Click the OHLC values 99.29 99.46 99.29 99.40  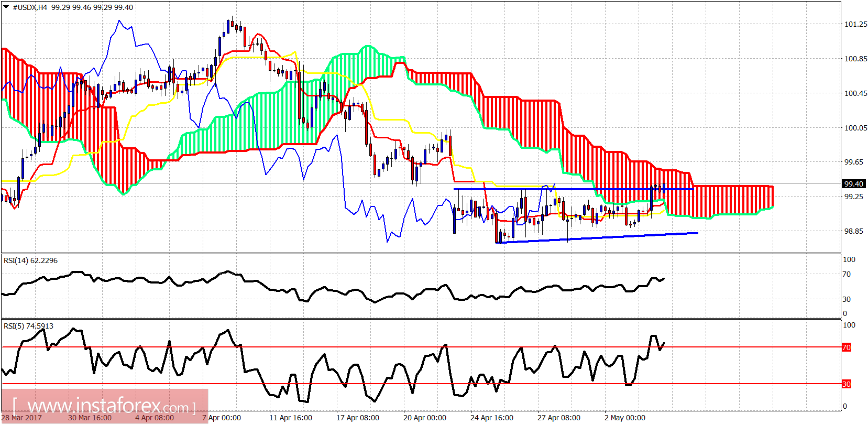coord(92,7)
